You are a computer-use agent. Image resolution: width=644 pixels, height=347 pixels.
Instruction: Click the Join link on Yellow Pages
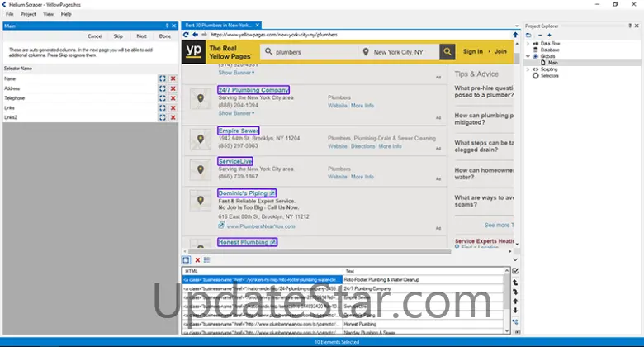click(x=500, y=51)
